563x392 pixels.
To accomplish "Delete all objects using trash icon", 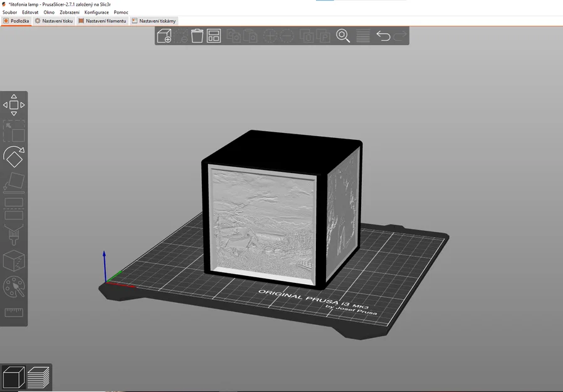I will (x=197, y=36).
